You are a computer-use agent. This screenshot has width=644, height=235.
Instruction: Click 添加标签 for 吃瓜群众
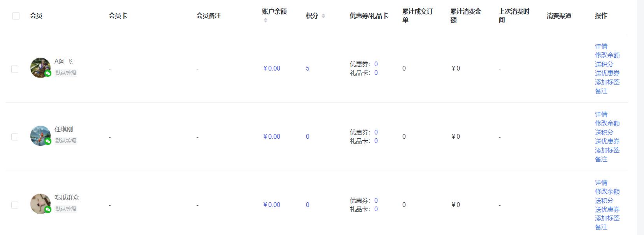click(607, 218)
